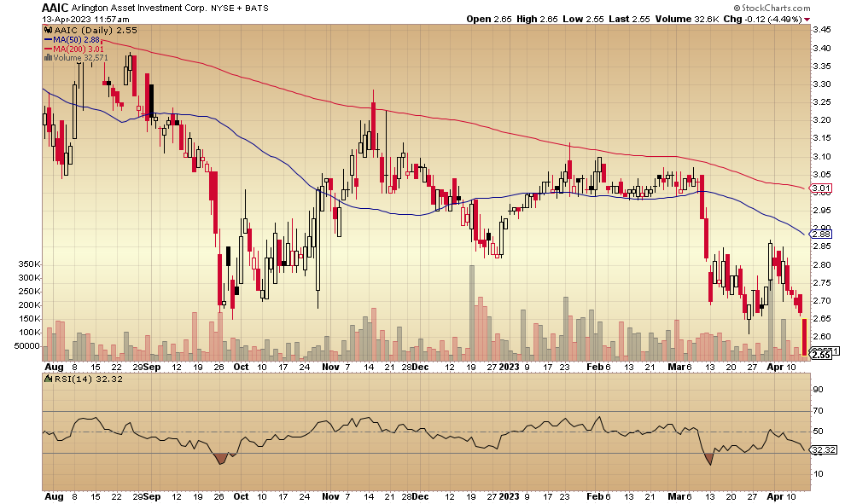Click the Volume 32.6K header value
Screen dimensions: 845x504
tap(687, 19)
